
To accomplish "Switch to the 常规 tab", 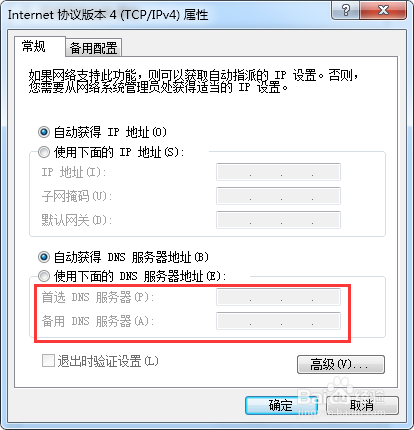I will click(x=33, y=46).
